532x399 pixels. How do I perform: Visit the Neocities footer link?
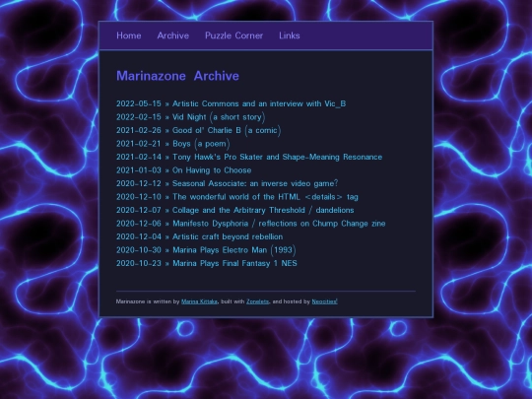[325, 301]
